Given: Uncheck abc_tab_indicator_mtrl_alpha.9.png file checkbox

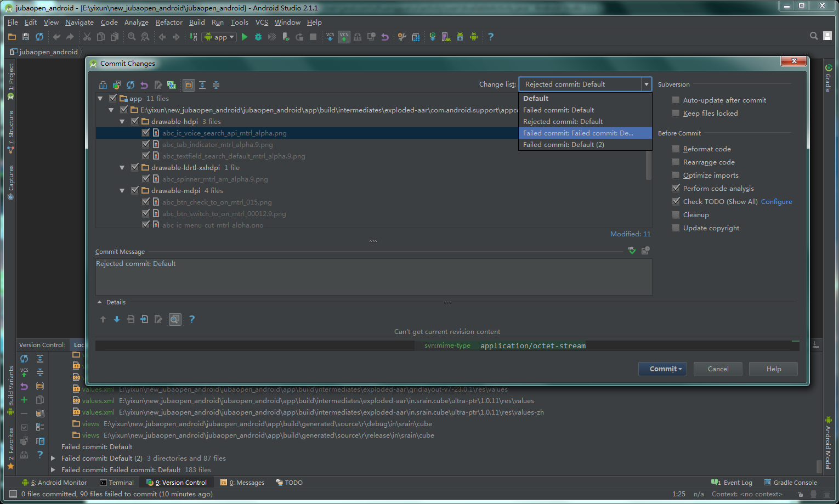Looking at the screenshot, I should [146, 144].
